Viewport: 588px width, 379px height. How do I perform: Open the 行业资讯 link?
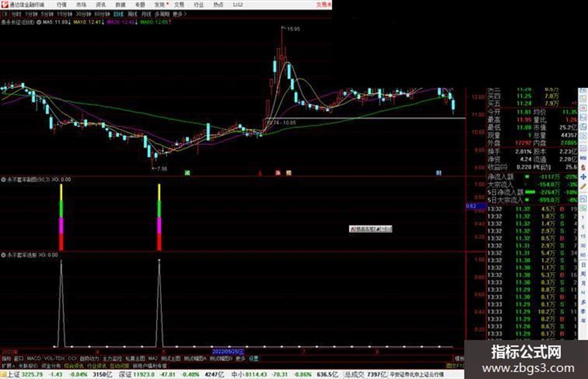(96, 365)
